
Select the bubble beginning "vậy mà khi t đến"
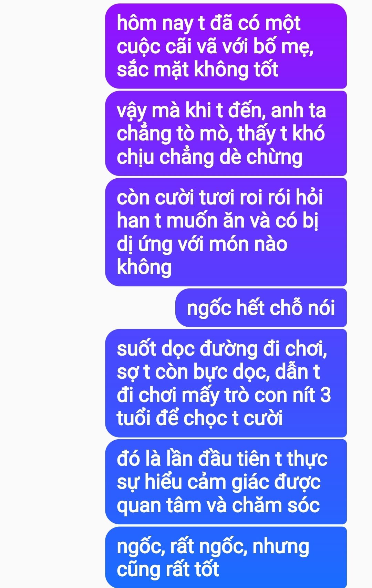[226, 134]
